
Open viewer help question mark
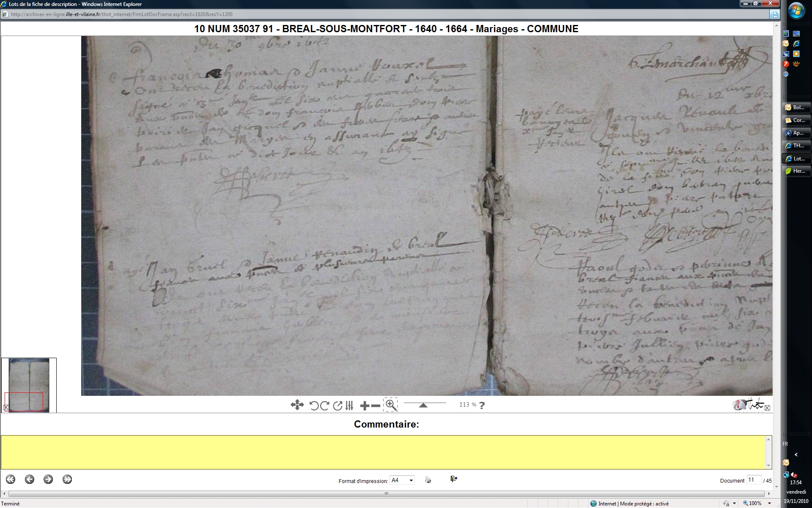point(482,405)
